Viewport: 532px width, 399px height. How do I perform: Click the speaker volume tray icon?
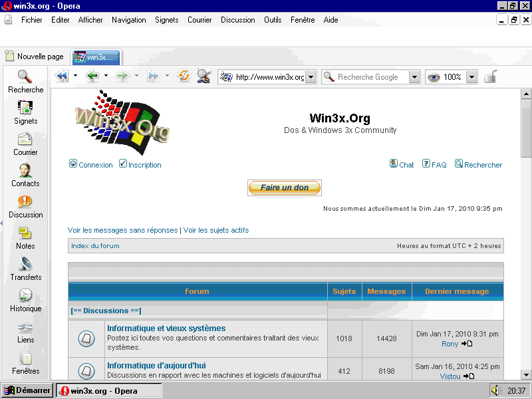[x=496, y=390]
